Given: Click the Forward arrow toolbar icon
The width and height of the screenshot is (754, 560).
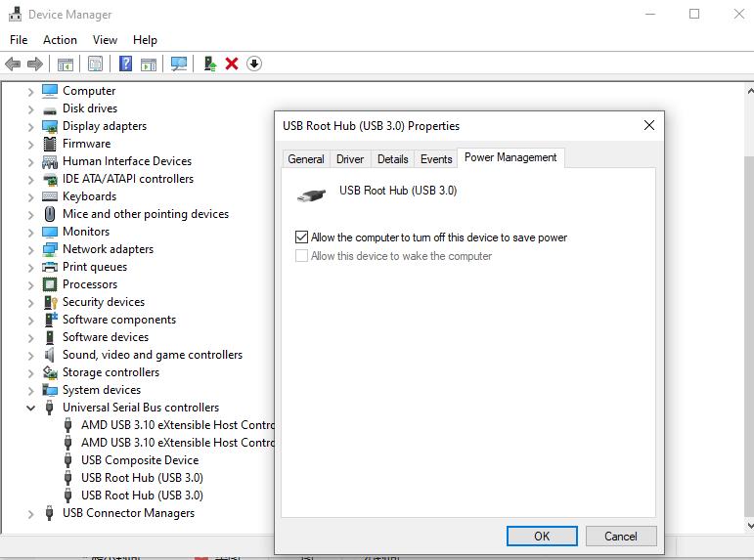Looking at the screenshot, I should [34, 64].
